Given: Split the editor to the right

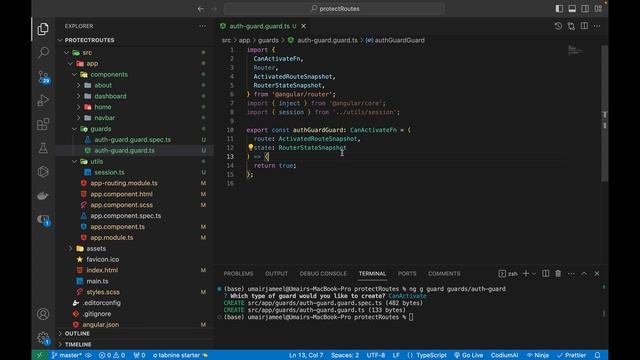Looking at the screenshot, I should tap(584, 26).
